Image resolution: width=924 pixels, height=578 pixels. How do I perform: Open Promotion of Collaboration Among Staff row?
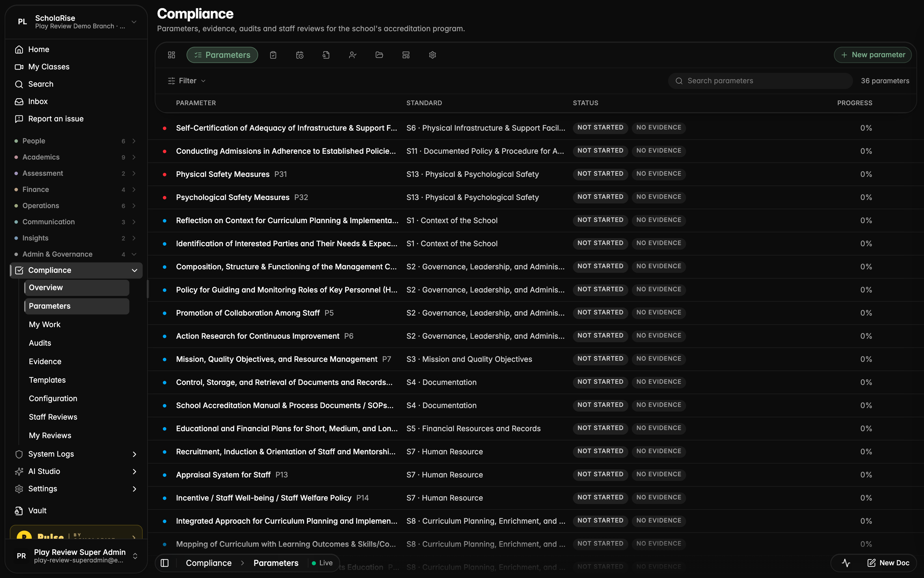536,313
